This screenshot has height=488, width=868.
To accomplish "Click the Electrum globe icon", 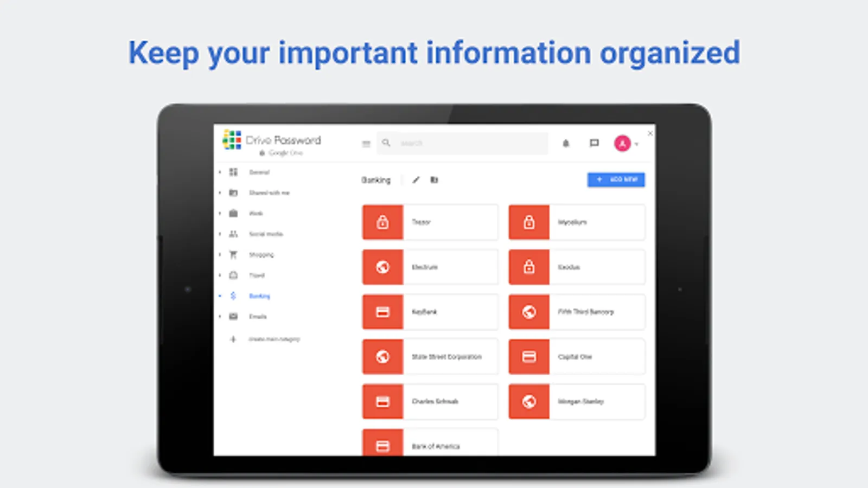I will [383, 267].
